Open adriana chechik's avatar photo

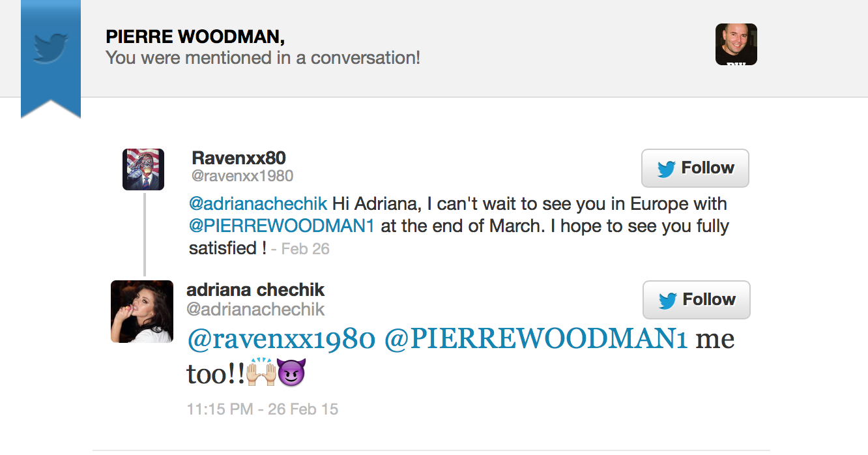point(142,312)
